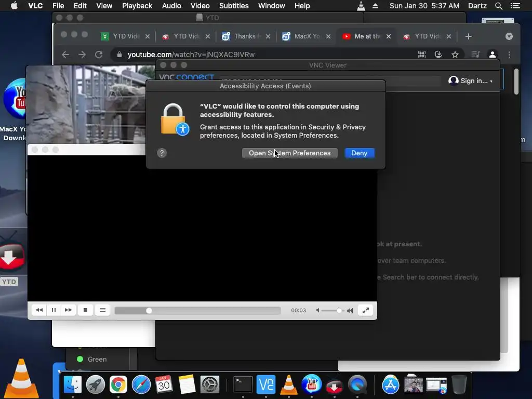Open Chrome profile avatar
The image size is (532, 399).
tap(493, 55)
